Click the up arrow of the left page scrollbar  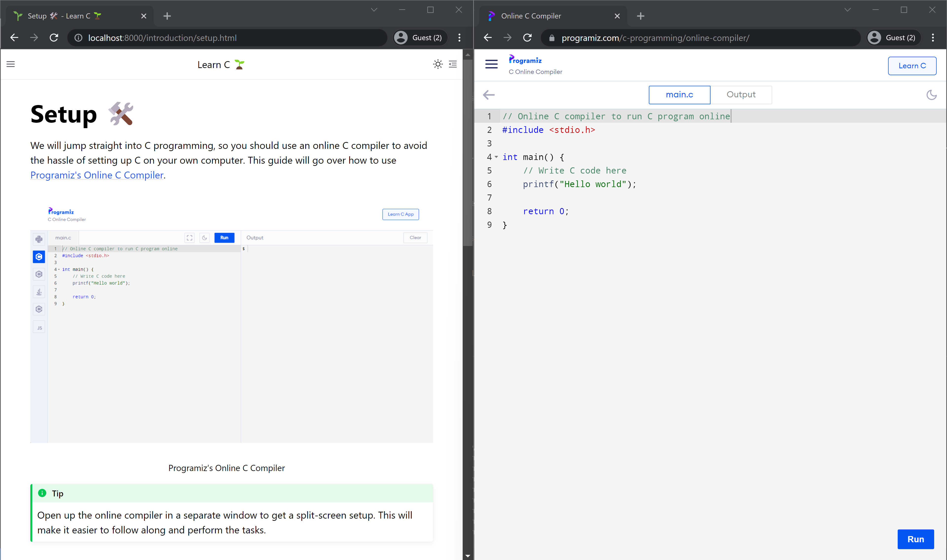point(468,55)
